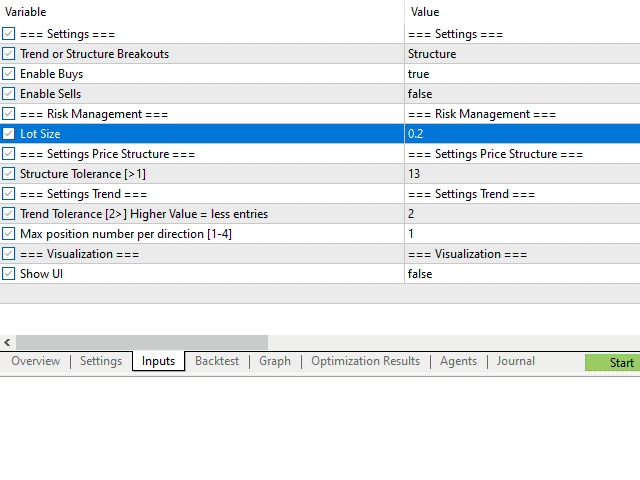This screenshot has height=480, width=640.
Task: Select the Enable Sells label
Action: (x=51, y=93)
